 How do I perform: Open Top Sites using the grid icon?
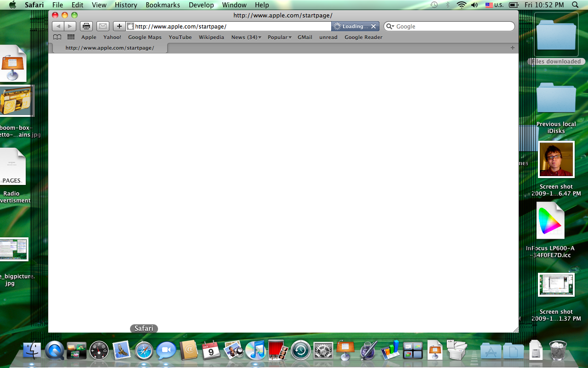71,37
